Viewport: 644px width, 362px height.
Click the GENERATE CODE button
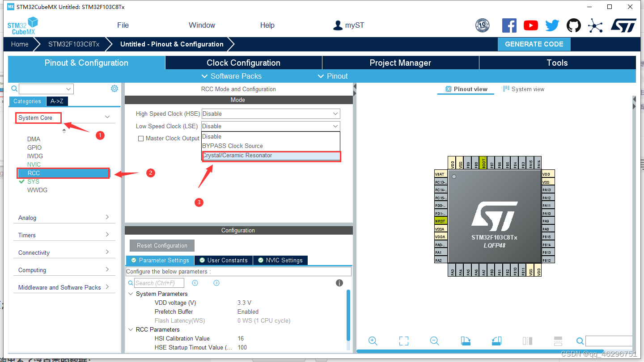(534, 44)
